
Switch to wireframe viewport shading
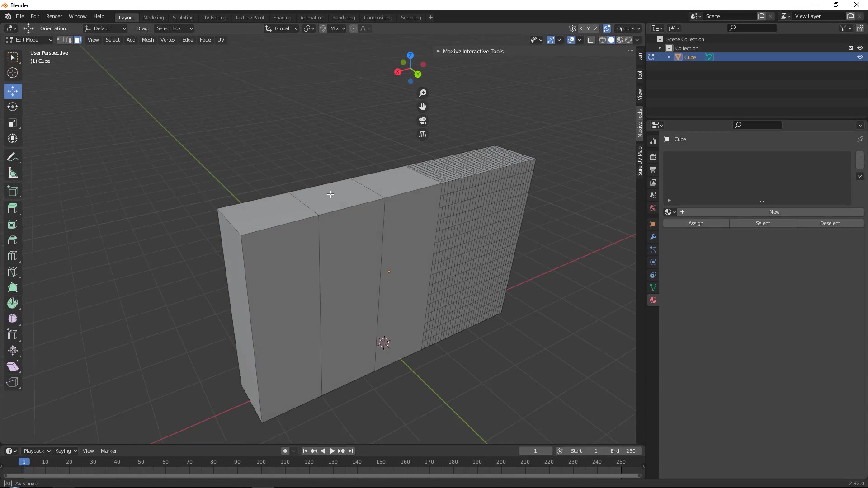click(x=603, y=40)
